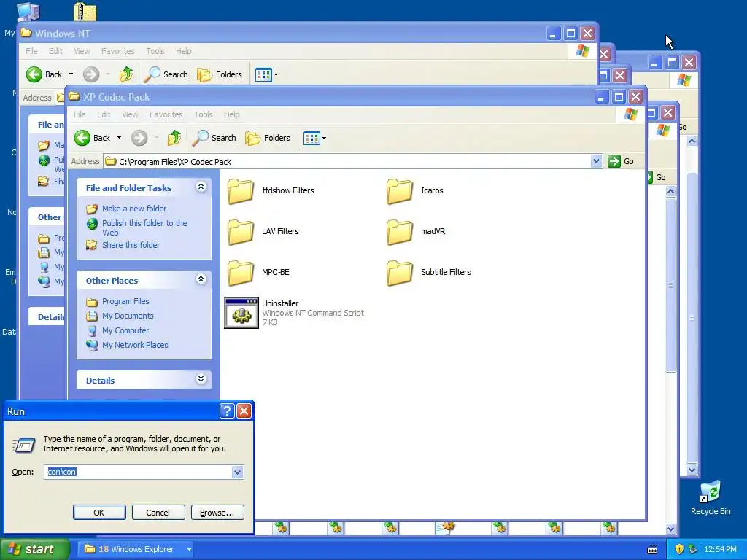The image size is (747, 560).
Task: Click the Run dialog help question mark button
Action: click(227, 411)
